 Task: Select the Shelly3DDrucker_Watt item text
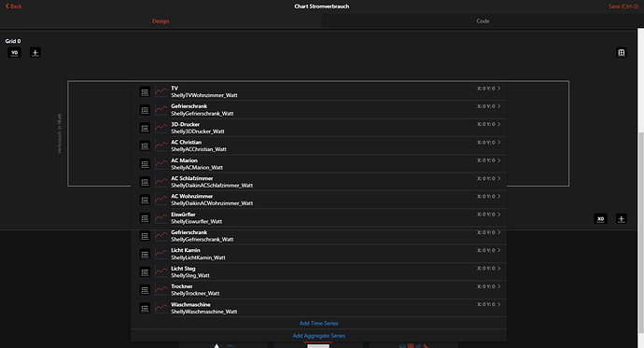click(198, 132)
